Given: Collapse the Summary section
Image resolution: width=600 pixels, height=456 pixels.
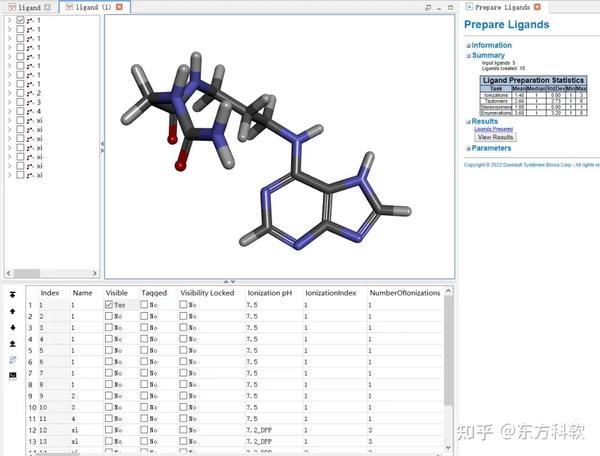Looking at the screenshot, I should click(x=468, y=55).
